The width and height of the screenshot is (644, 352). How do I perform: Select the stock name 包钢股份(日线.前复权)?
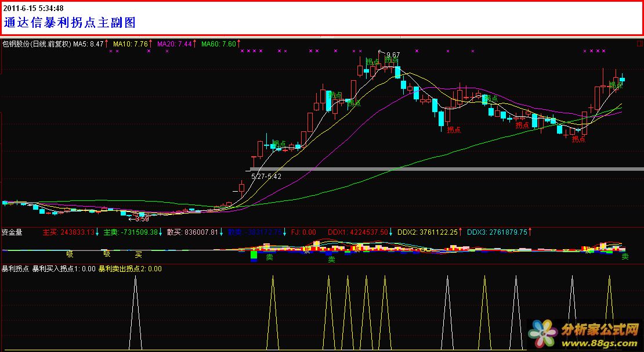[37, 44]
